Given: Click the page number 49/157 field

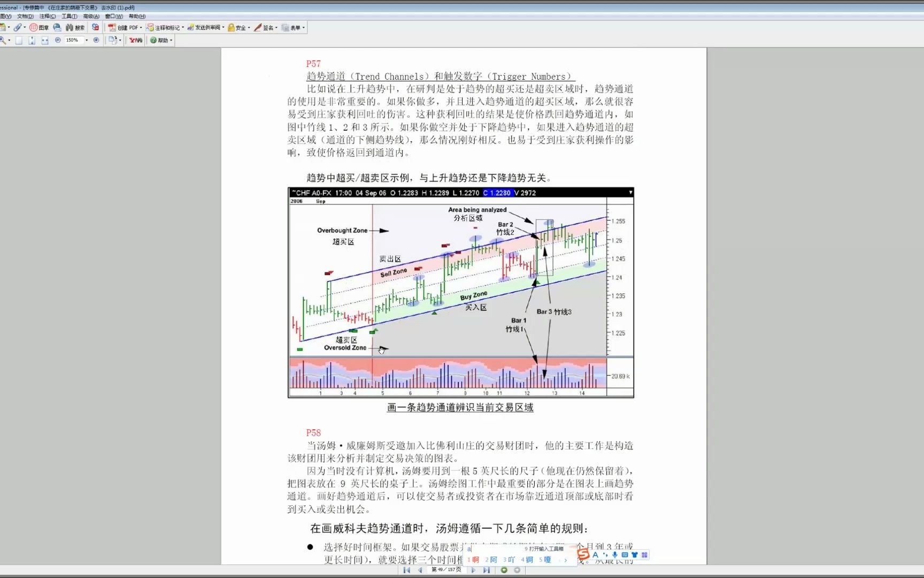Looking at the screenshot, I should (x=446, y=570).
